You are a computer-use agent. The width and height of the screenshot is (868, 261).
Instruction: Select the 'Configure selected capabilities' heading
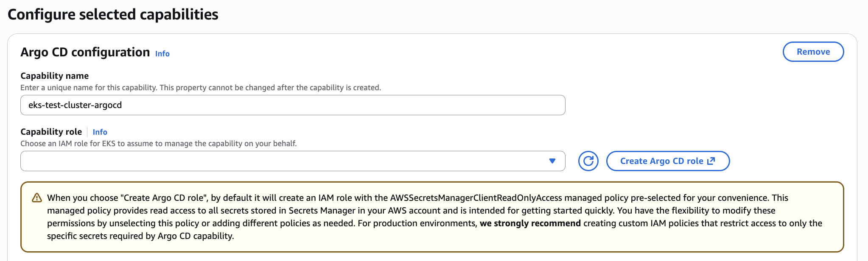(x=113, y=14)
